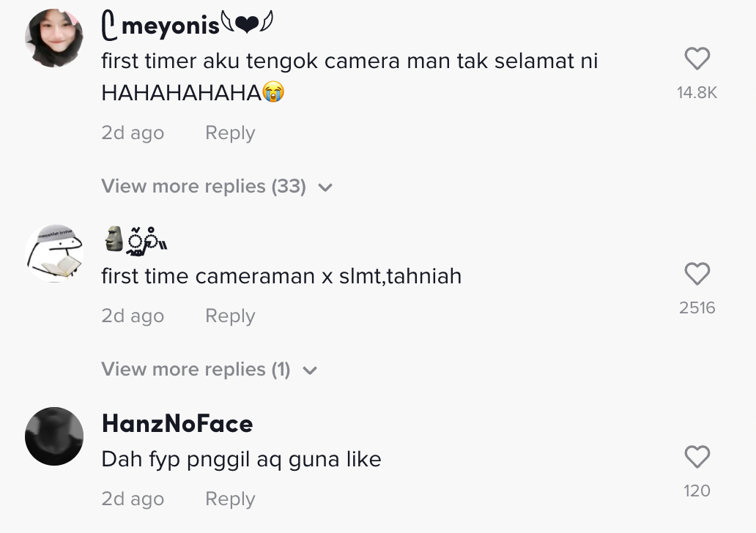Screen dimensions: 756x533
Task: Click the chevron next to 33 replies
Action: (326, 187)
